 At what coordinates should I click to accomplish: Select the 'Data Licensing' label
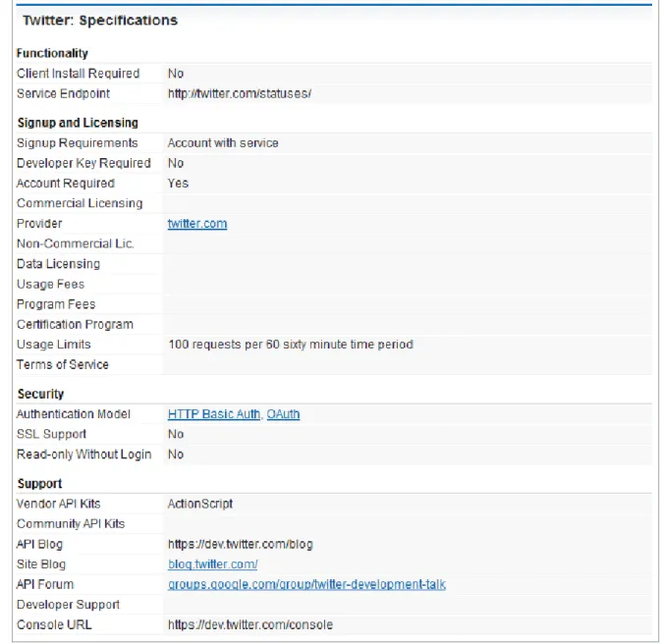[59, 264]
